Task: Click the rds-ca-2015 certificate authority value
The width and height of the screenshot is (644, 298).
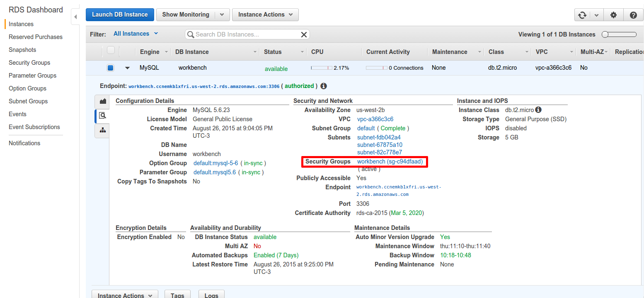Action: (x=372, y=213)
